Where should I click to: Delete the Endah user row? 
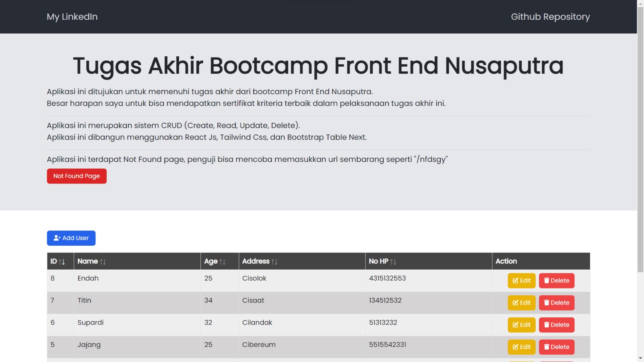(557, 281)
